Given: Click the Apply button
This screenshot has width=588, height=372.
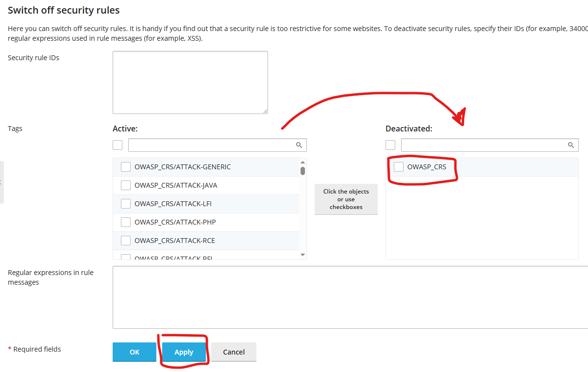Looking at the screenshot, I should (184, 352).
